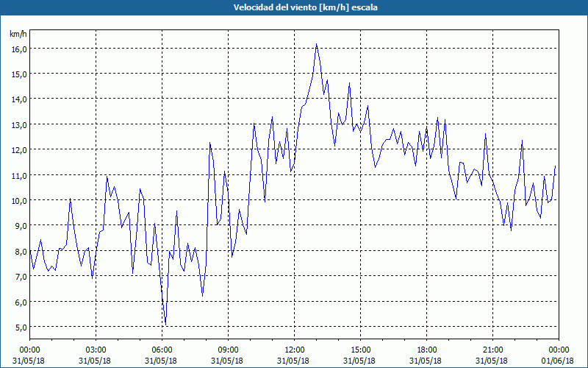The image size is (588, 368).
Task: Click the 12:00 tick mark on the time axis
Action: (x=295, y=341)
